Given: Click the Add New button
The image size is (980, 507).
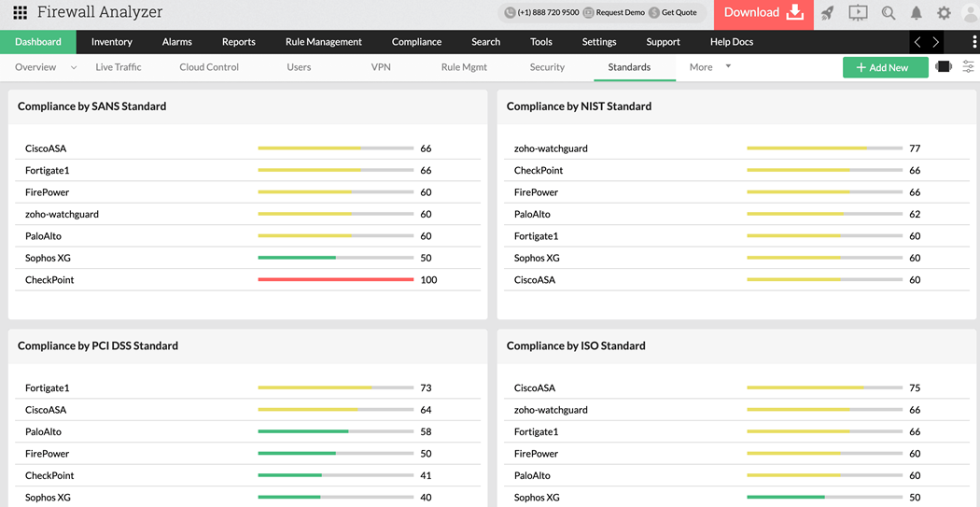Looking at the screenshot, I should tap(886, 67).
